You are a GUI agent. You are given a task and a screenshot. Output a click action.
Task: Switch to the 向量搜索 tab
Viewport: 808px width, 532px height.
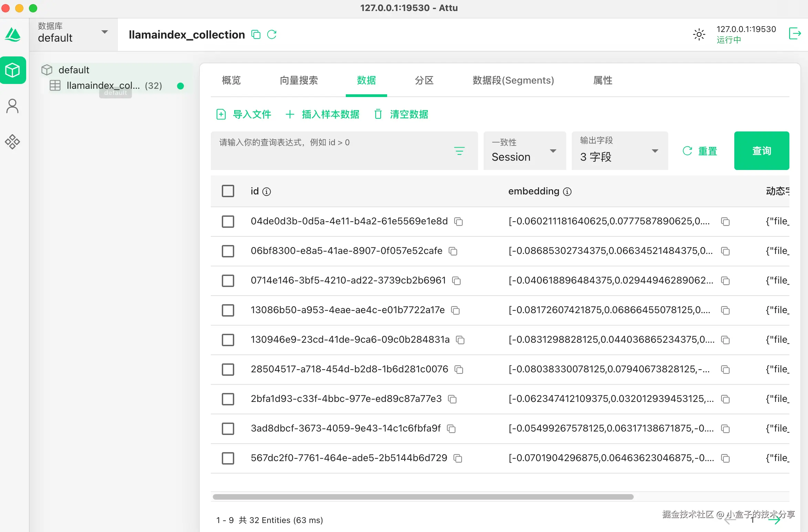tap(299, 80)
